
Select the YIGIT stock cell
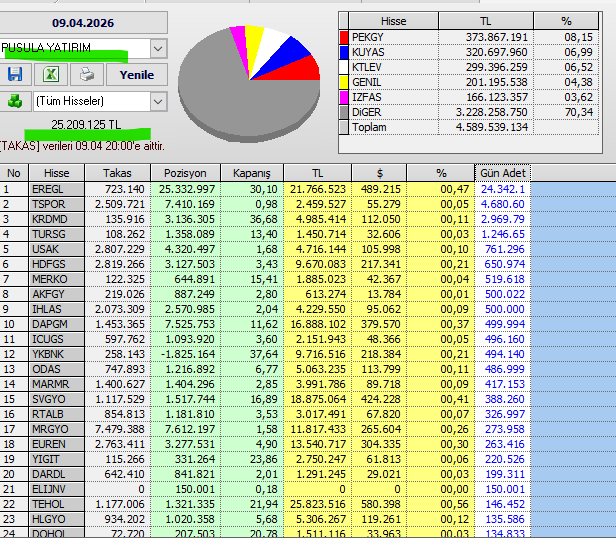57,459
